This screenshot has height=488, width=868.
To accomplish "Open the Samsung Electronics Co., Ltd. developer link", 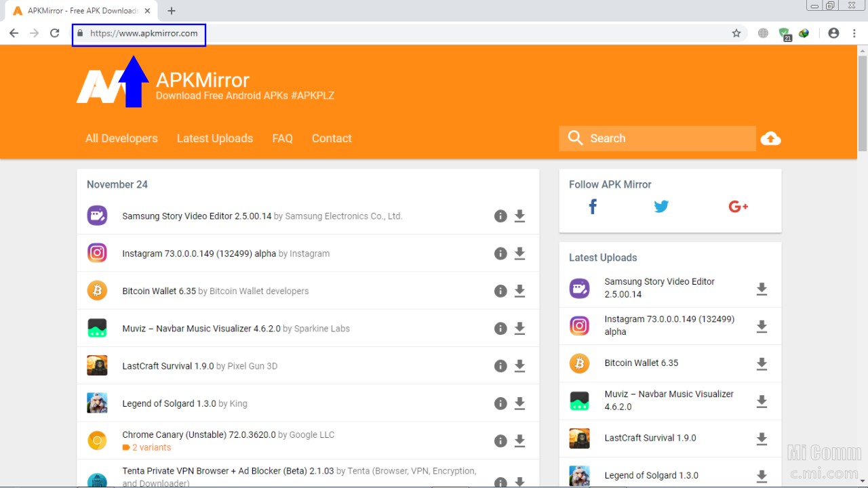I will pyautogui.click(x=344, y=216).
